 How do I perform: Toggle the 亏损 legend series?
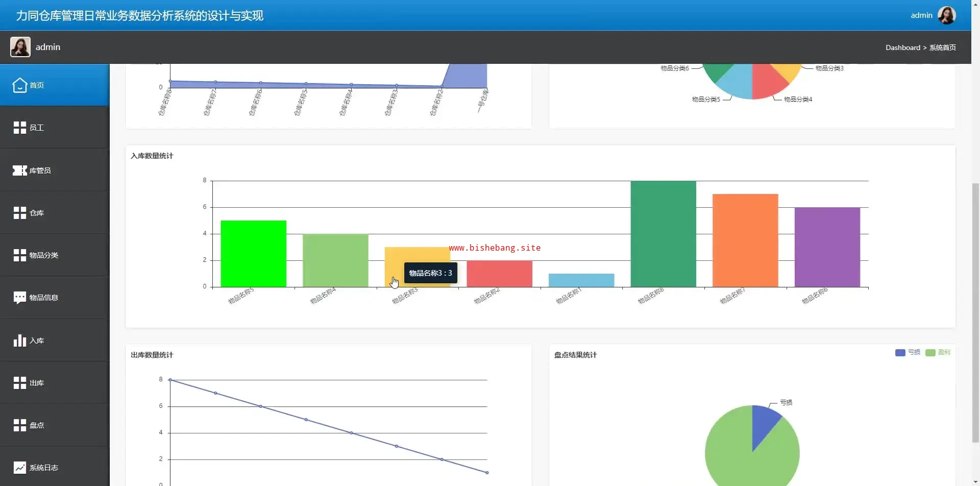(908, 352)
